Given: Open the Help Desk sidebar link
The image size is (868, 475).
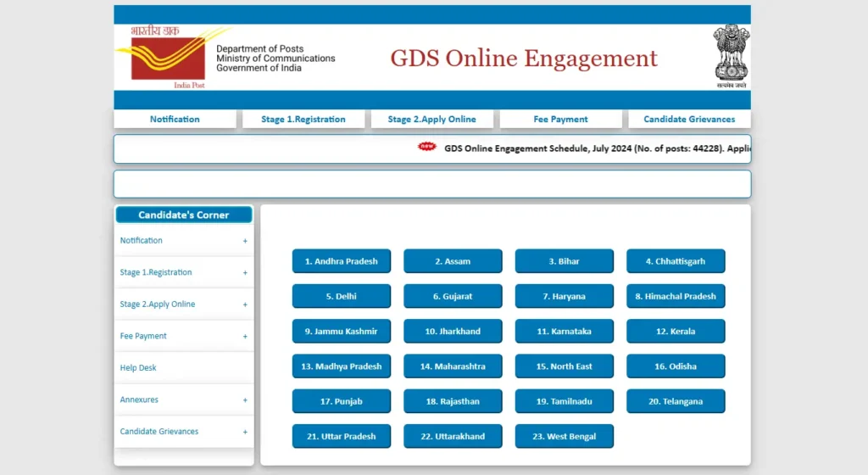Looking at the screenshot, I should coord(138,368).
